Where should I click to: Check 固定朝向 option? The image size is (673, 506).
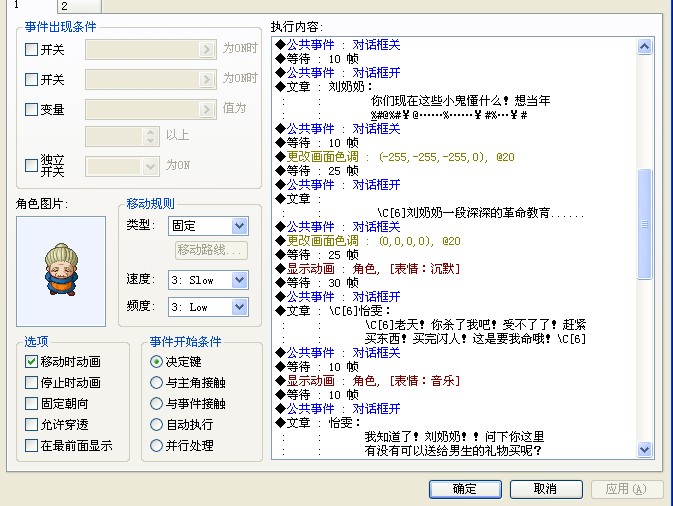pos(31,403)
